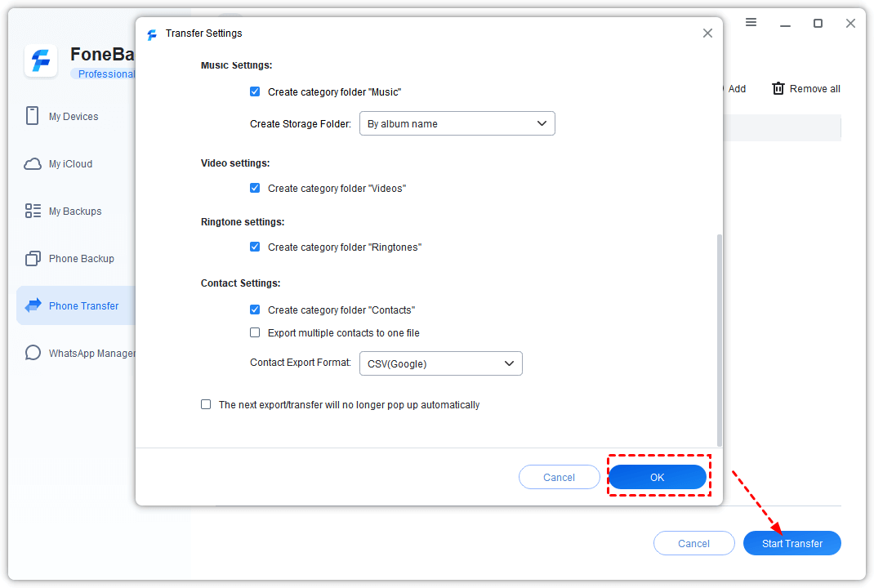This screenshot has height=588, width=874.
Task: Go to the Phone Backup section
Action: click(81, 259)
